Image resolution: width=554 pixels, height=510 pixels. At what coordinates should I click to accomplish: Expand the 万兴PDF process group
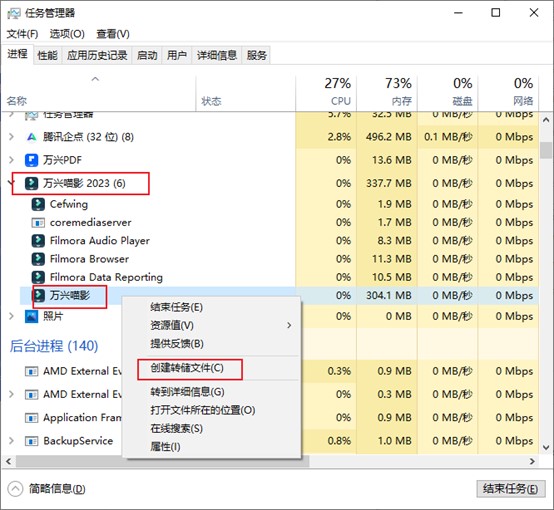[11, 160]
